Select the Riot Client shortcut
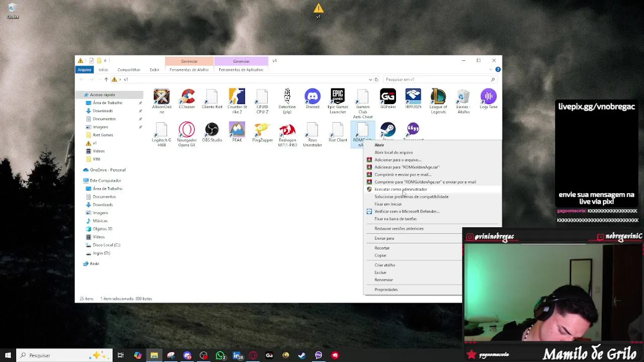This screenshot has width=644, height=362. 338,132
